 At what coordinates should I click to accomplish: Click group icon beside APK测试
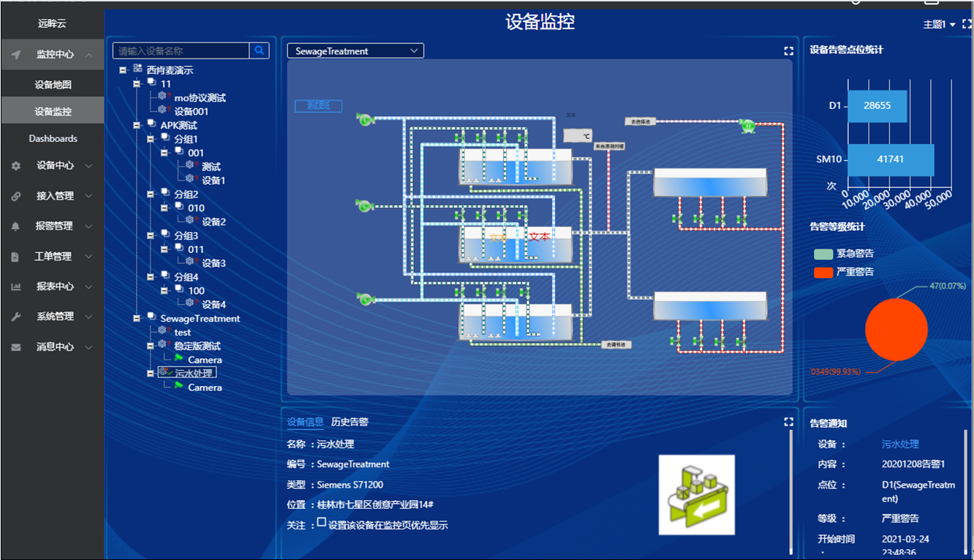151,124
